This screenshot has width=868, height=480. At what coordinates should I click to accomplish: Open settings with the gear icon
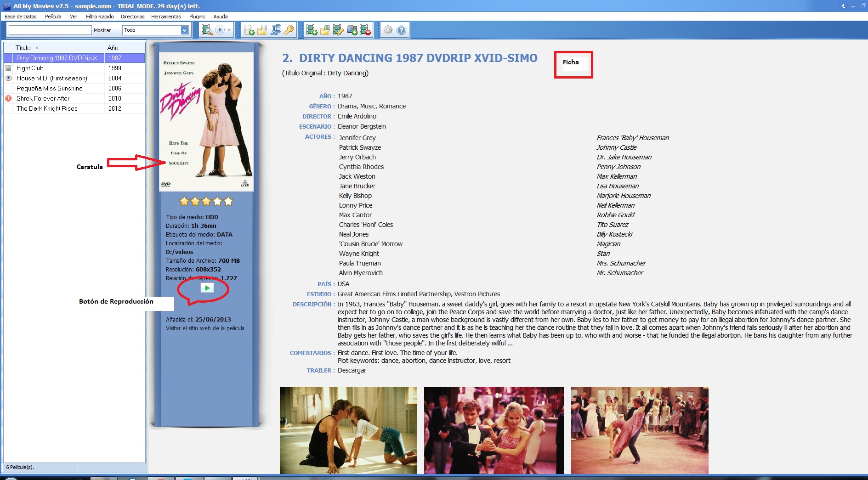(x=388, y=30)
